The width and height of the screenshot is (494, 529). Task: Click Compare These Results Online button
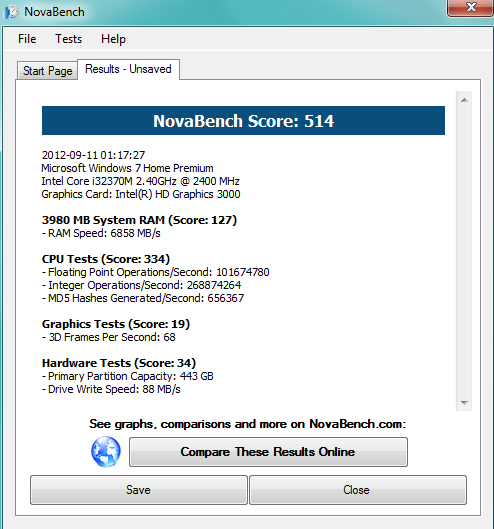click(x=268, y=452)
